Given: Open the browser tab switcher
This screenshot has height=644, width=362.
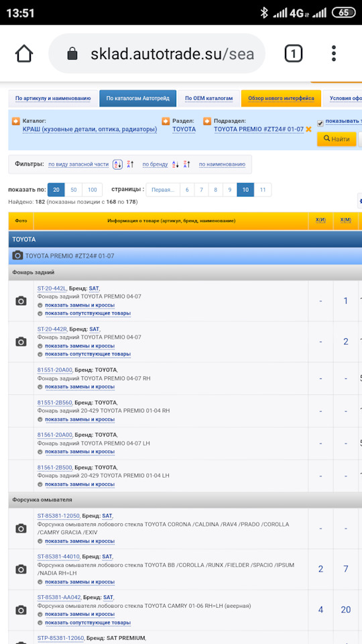Looking at the screenshot, I should point(293,54).
